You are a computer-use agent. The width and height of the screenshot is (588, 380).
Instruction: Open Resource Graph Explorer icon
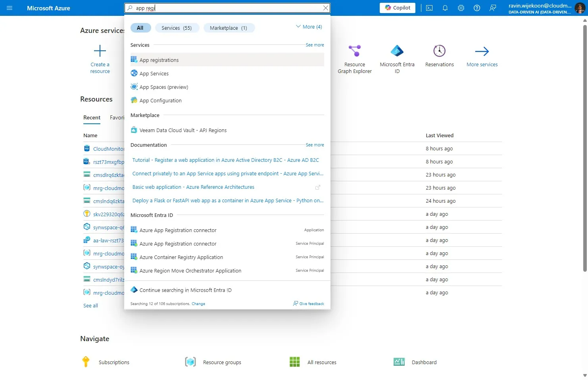355,51
